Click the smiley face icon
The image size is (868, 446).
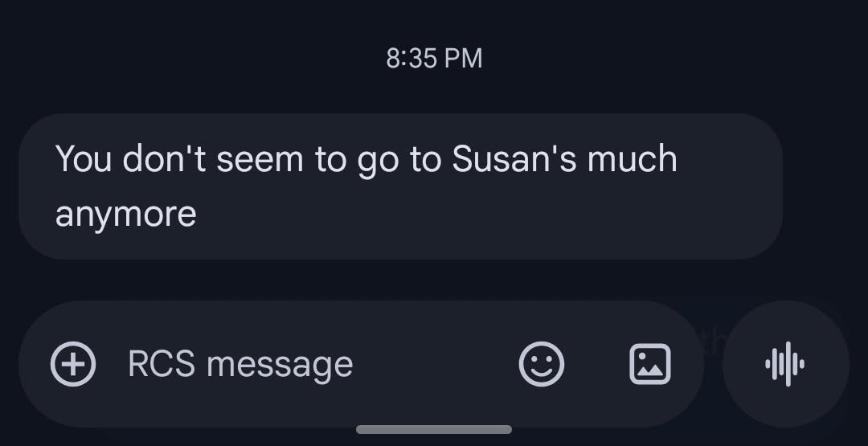click(541, 365)
